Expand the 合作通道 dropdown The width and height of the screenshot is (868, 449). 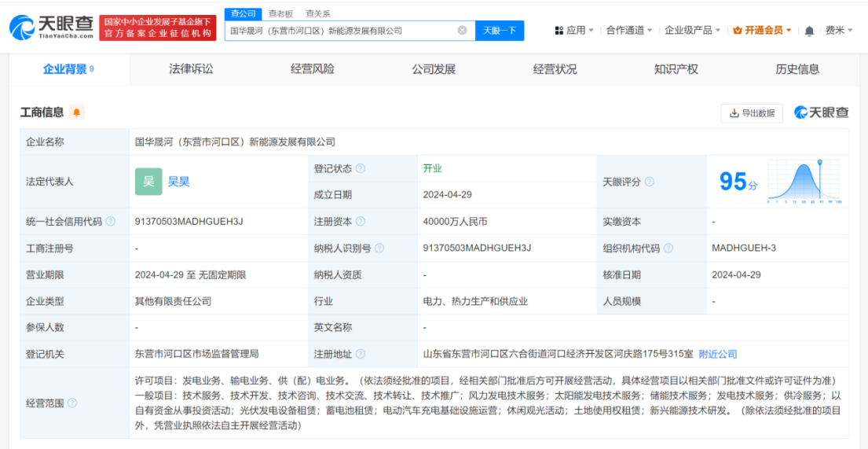629,31
